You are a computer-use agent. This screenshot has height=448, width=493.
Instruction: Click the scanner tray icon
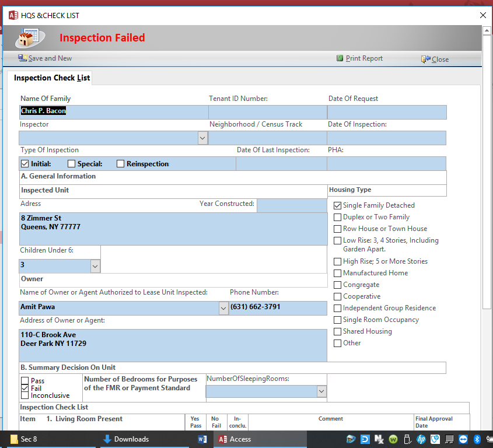pyautogui.click(x=351, y=439)
